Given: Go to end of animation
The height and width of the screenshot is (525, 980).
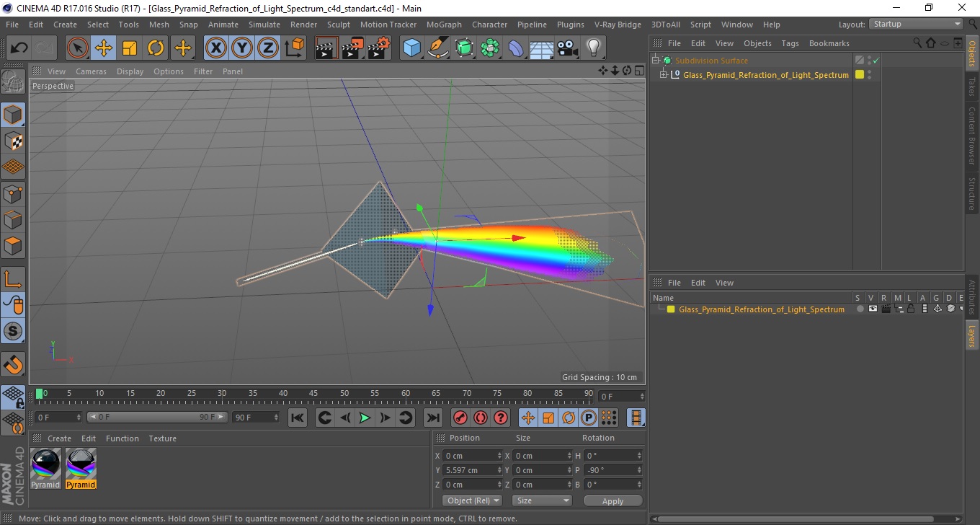Looking at the screenshot, I should [432, 418].
